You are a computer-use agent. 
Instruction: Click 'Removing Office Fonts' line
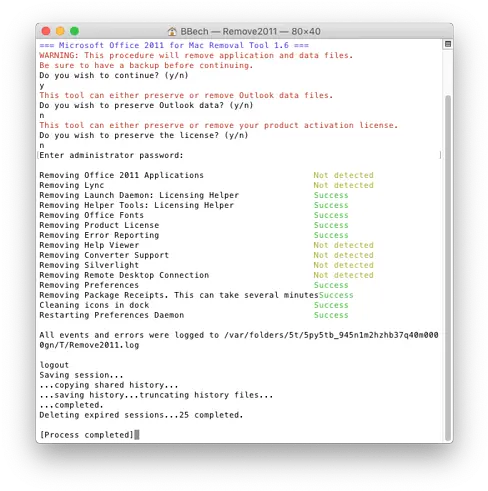point(92,215)
